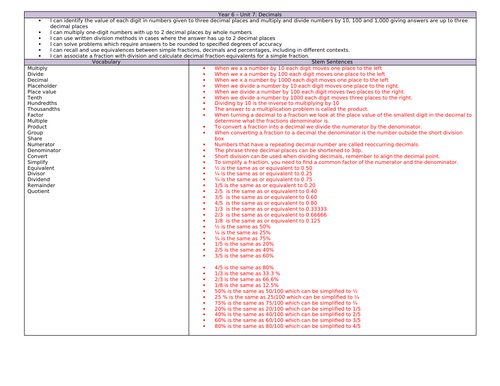
Task: Click the vocabulary word 'Decimal'
Action: coord(38,80)
